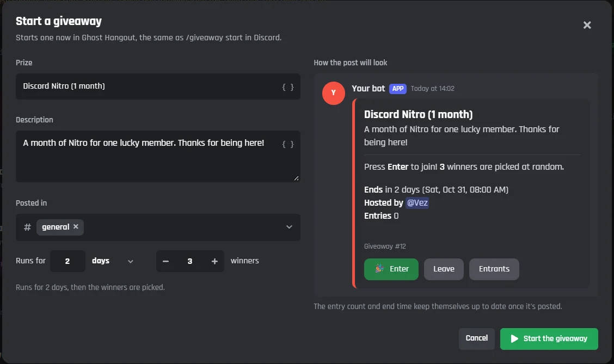Image resolution: width=614 pixels, height=364 pixels.
Task: Click the hash channel icon
Action: click(x=27, y=227)
